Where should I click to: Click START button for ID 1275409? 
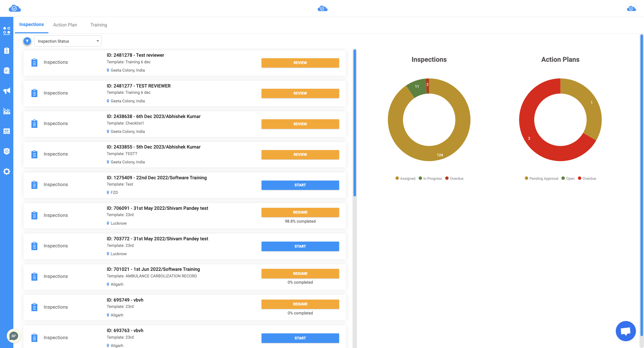click(x=300, y=185)
